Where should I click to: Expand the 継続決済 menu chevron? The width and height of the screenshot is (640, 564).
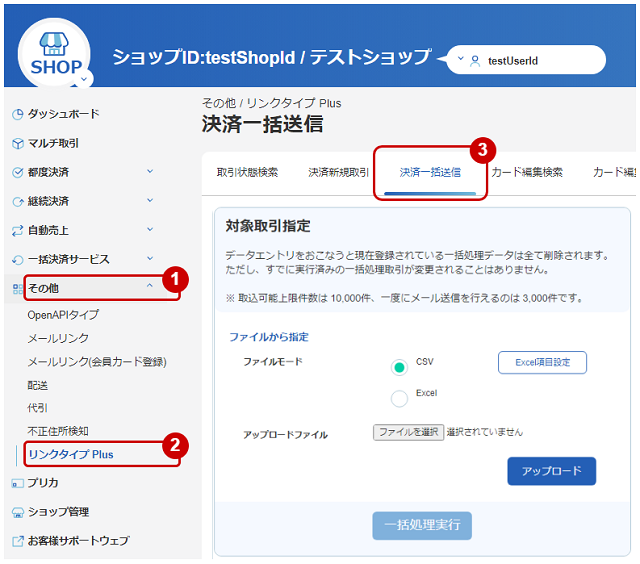[x=150, y=200]
